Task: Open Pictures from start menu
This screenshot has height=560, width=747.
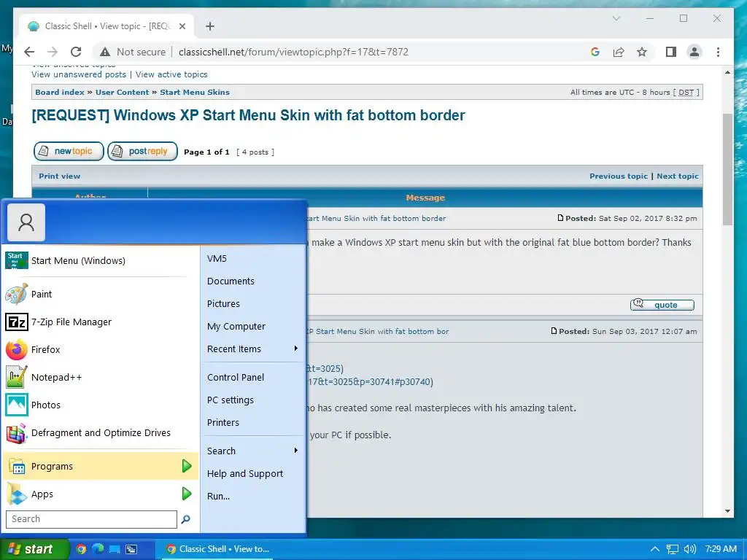Action: pyautogui.click(x=253, y=304)
